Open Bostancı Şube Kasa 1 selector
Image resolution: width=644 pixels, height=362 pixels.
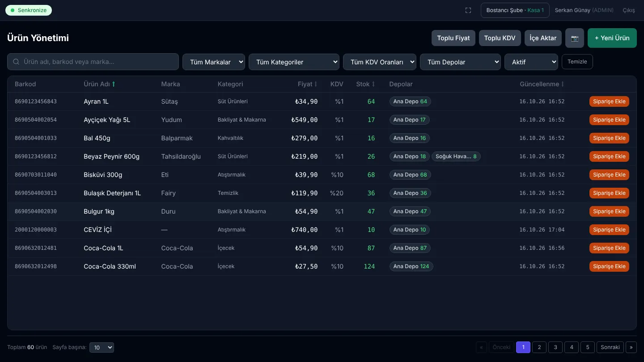[515, 10]
